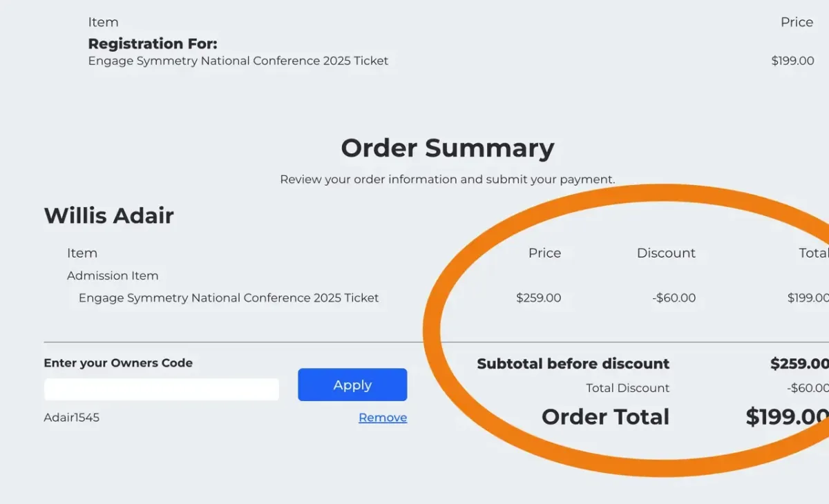Click the Registration For label
Viewport: 829px width, 504px height.
click(x=153, y=44)
